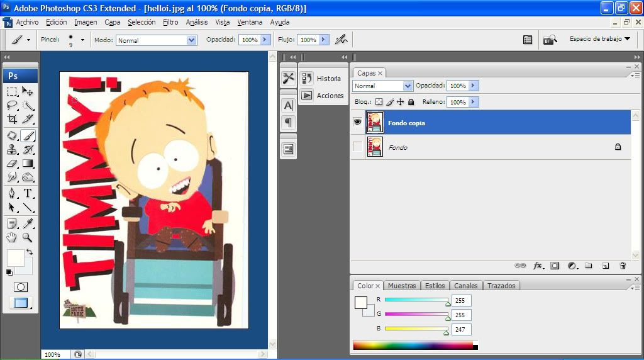Toggle lock all for layer
This screenshot has width=644, height=360.
coord(411,102)
